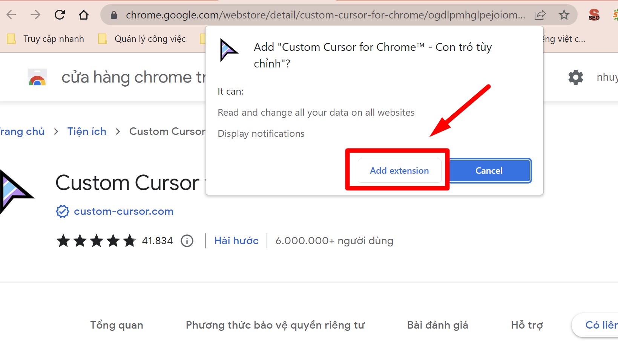618x364 pixels.
Task: Click Read and change all data permission text
Action: point(316,113)
